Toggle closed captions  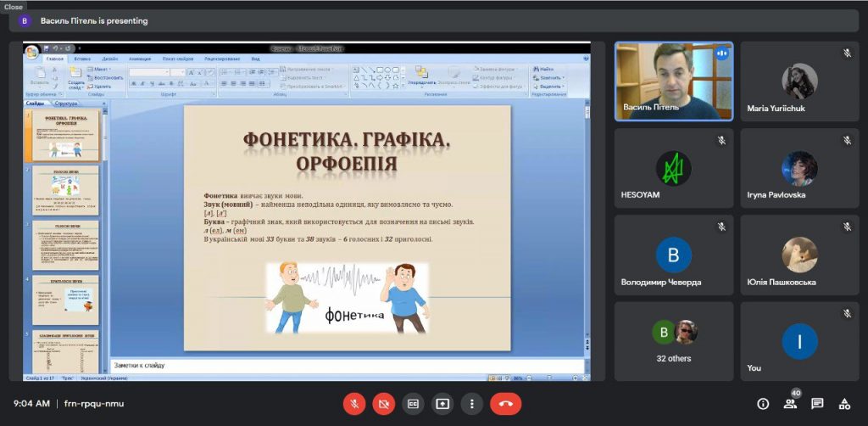(413, 404)
